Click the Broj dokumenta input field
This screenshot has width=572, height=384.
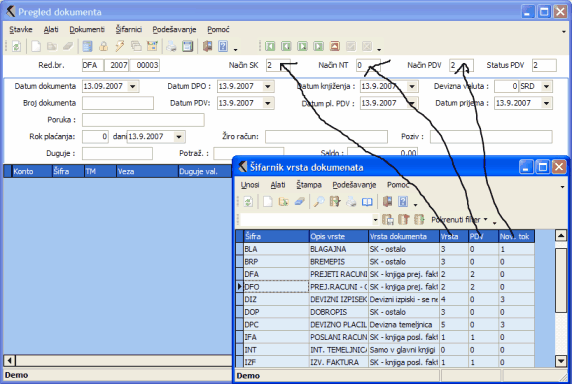tap(118, 103)
